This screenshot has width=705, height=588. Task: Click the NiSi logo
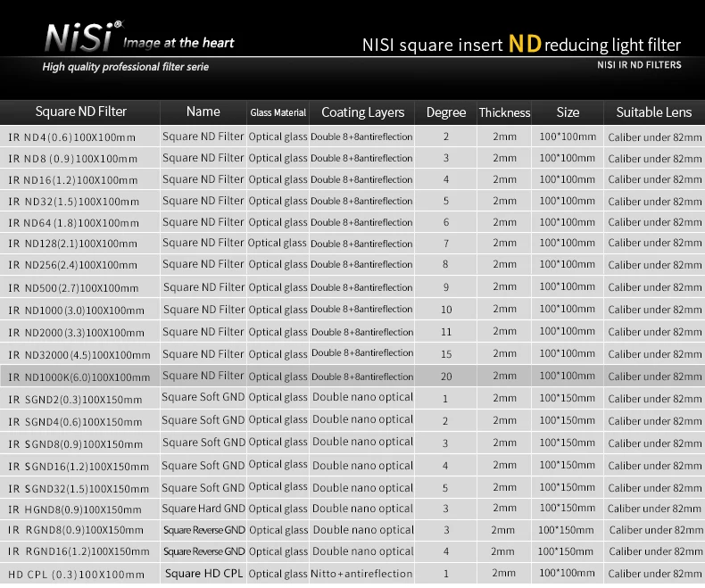[84, 37]
